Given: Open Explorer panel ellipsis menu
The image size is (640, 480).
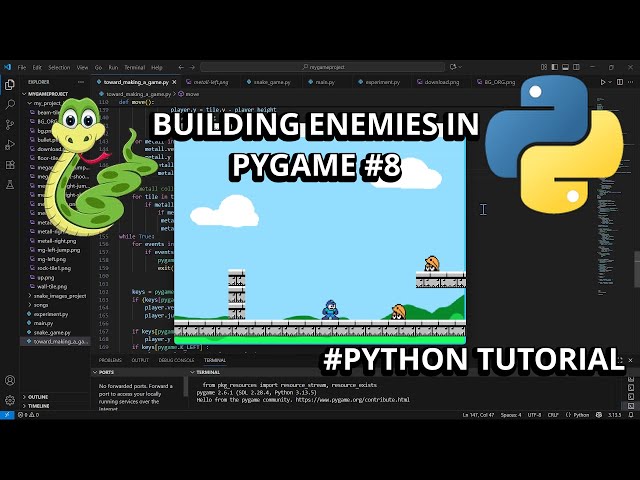Looking at the screenshot, I should coord(81,82).
